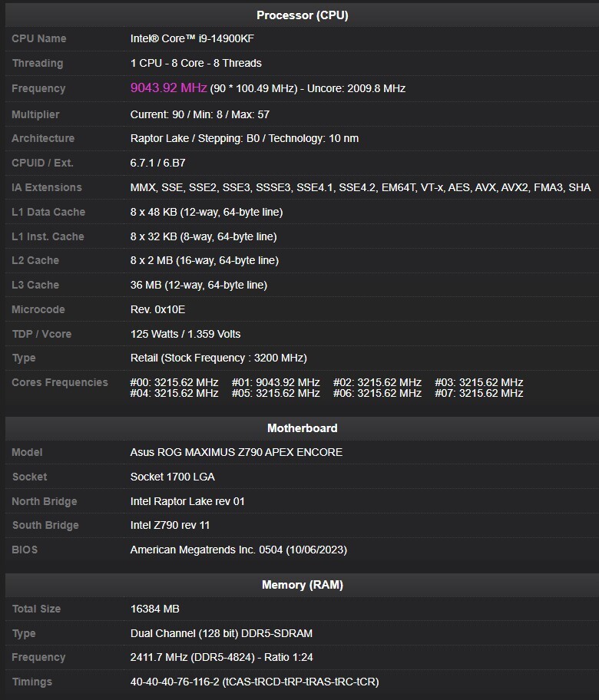Click the Microcode Rev. 0x10E value
The width and height of the screenshot is (599, 700).
click(x=157, y=309)
